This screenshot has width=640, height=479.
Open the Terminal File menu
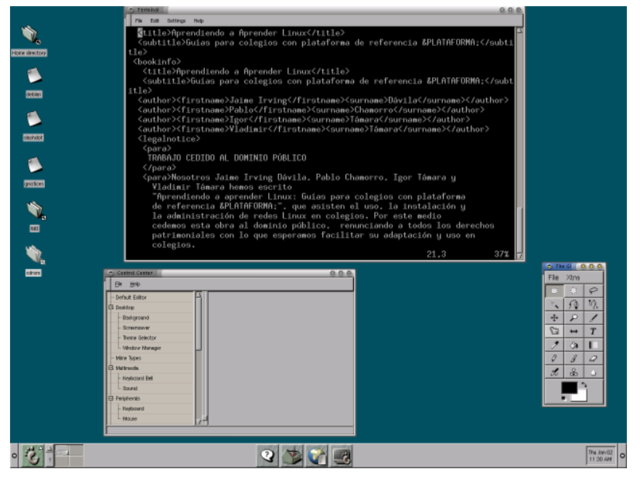pyautogui.click(x=139, y=21)
